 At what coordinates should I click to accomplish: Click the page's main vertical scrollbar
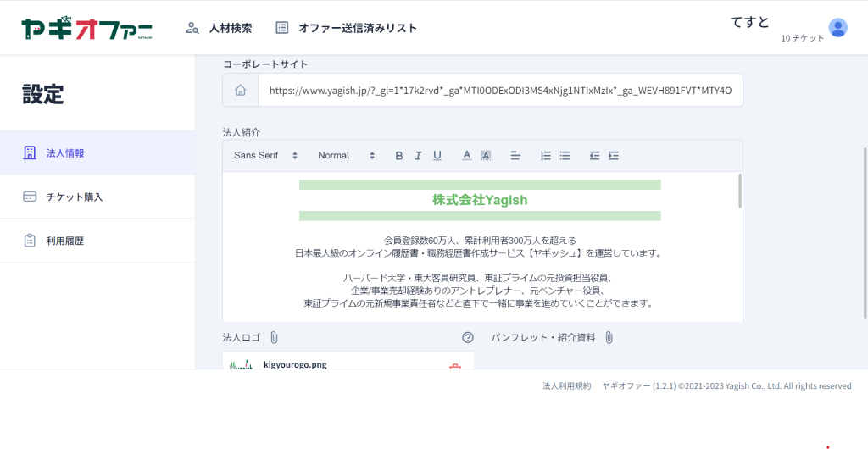pos(865,232)
